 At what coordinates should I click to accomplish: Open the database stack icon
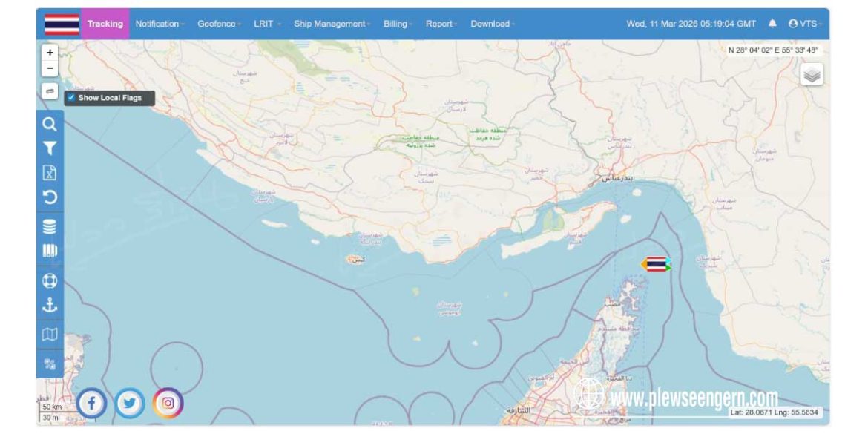[50, 227]
